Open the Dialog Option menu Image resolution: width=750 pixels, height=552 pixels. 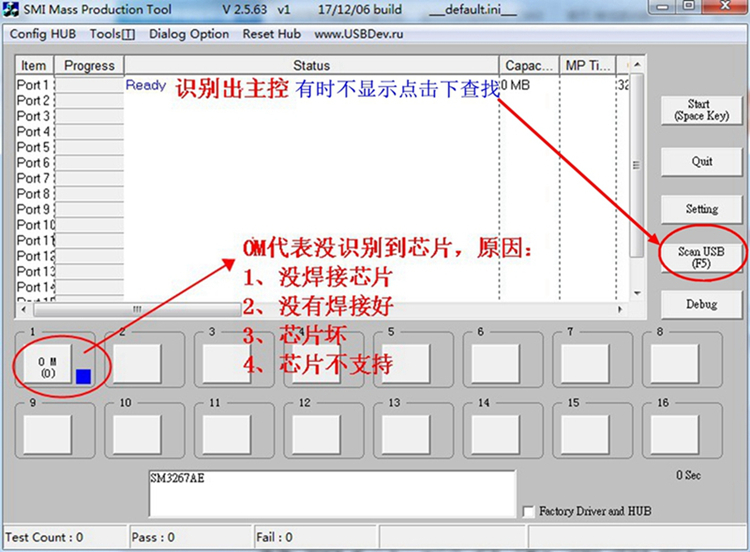point(189,34)
